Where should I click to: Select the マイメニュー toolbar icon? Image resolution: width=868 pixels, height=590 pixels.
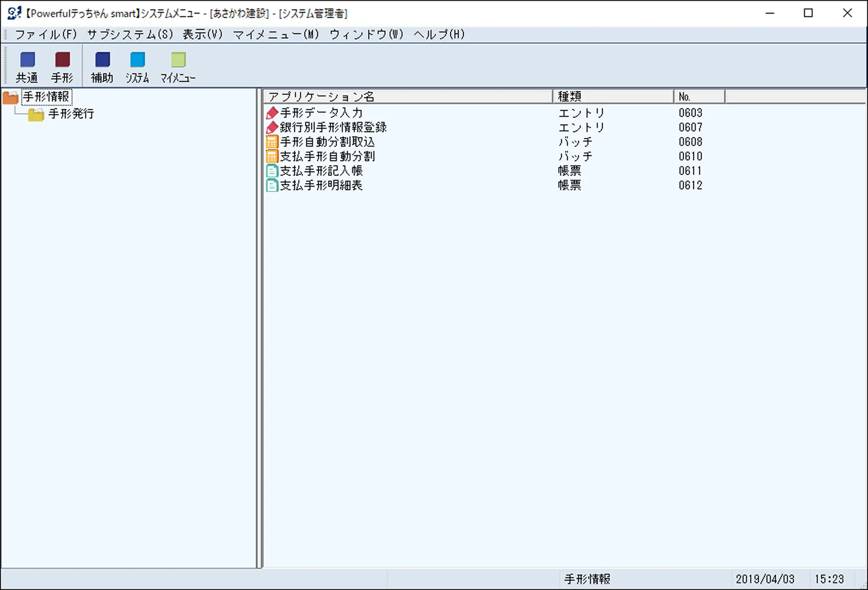tap(178, 66)
